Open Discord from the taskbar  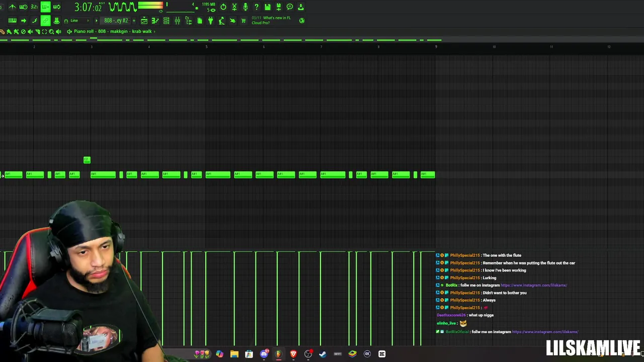pyautogui.click(x=264, y=354)
